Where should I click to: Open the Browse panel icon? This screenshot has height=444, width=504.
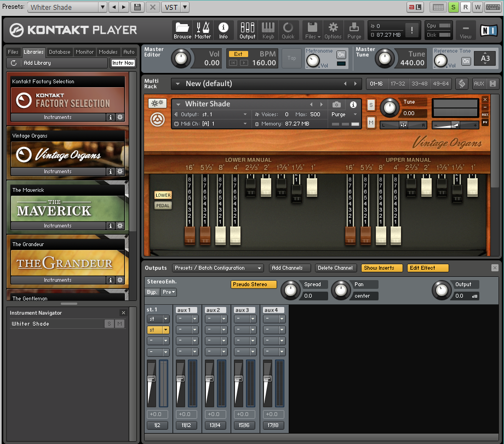182,30
